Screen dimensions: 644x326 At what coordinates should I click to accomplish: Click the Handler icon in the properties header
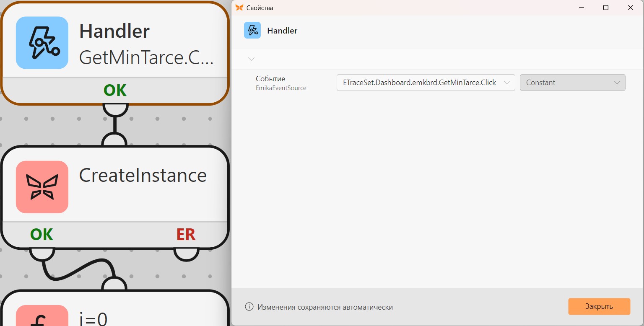[x=252, y=31]
